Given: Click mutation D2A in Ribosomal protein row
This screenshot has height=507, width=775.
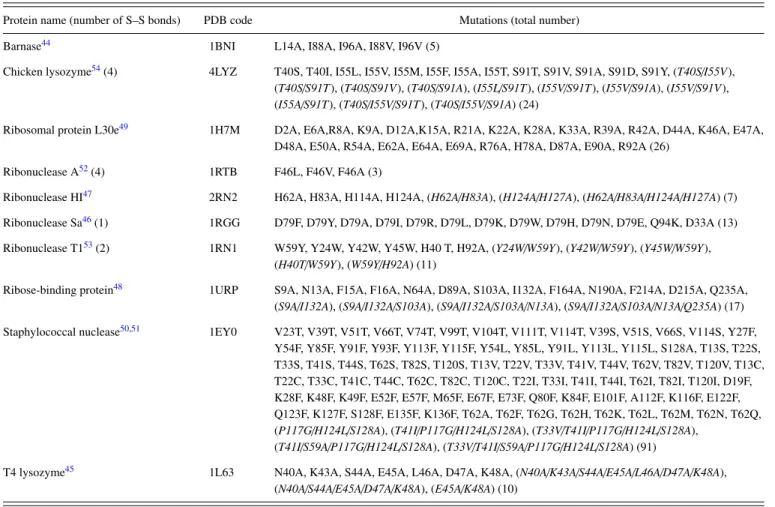Looking at the screenshot, I should [x=286, y=130].
